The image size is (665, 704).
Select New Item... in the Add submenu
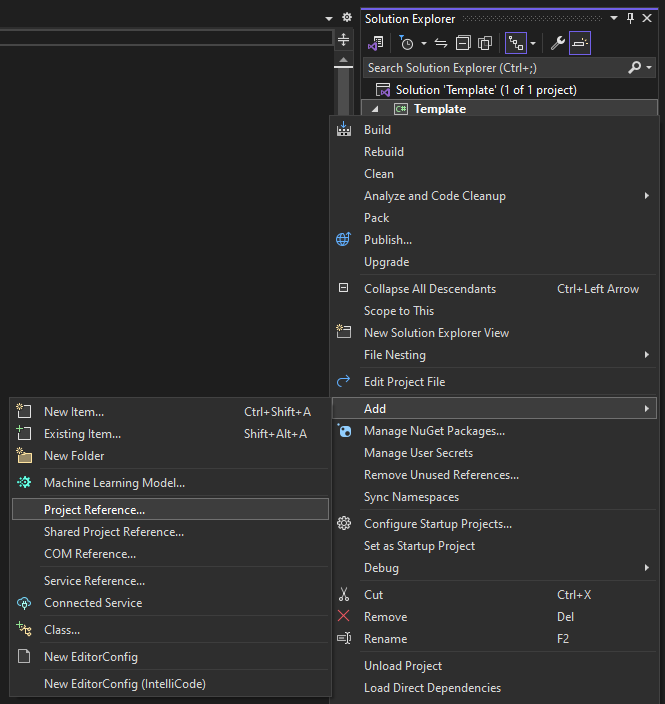[74, 412]
